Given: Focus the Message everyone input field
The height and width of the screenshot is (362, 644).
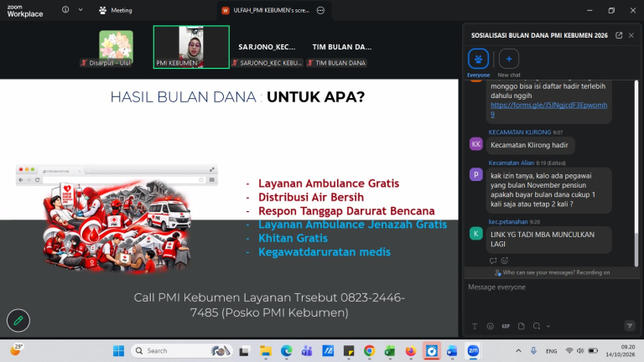Looking at the screenshot, I should coord(550,287).
